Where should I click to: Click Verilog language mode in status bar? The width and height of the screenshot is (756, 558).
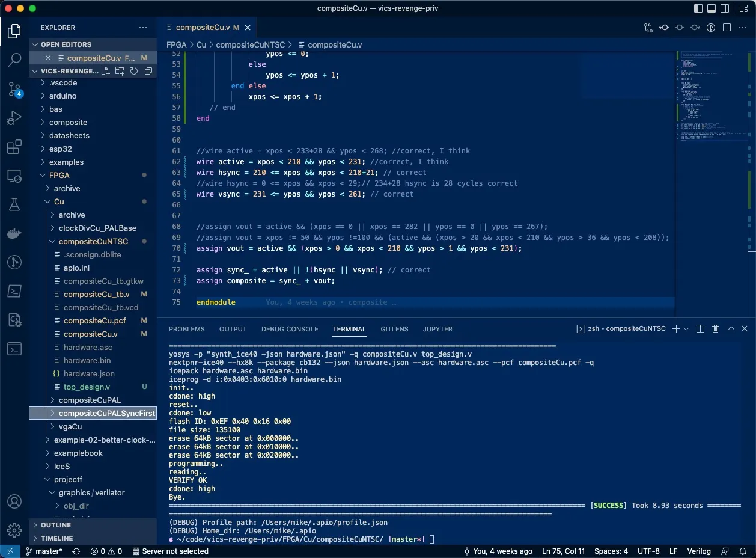(699, 551)
